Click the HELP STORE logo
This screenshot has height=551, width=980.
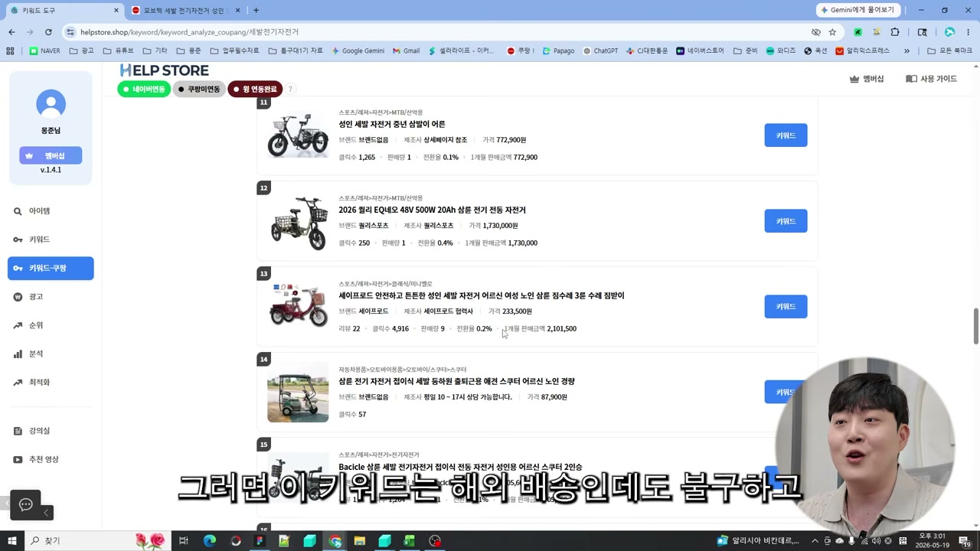click(164, 70)
